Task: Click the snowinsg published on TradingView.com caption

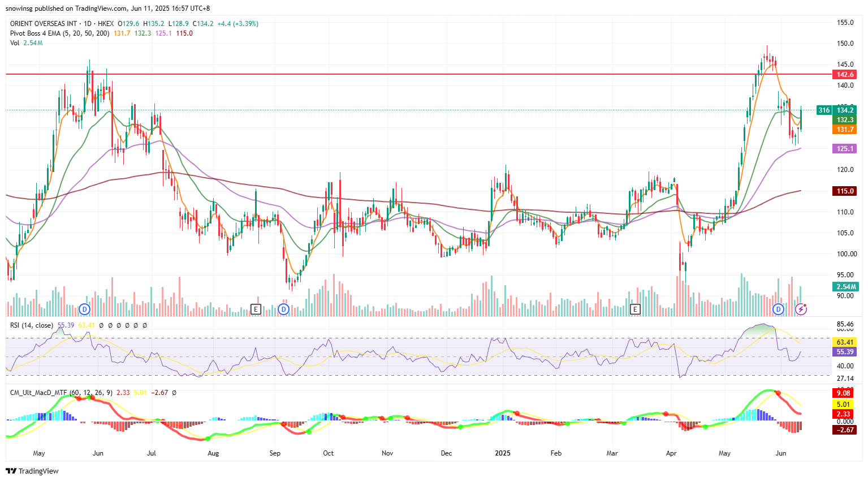Action: (x=107, y=8)
